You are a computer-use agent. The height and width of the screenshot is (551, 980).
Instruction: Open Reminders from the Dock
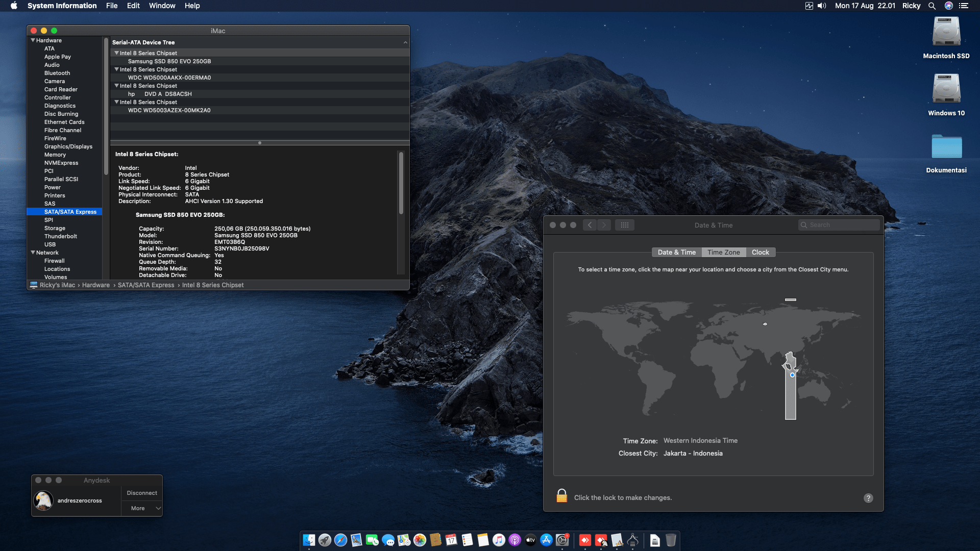467,540
